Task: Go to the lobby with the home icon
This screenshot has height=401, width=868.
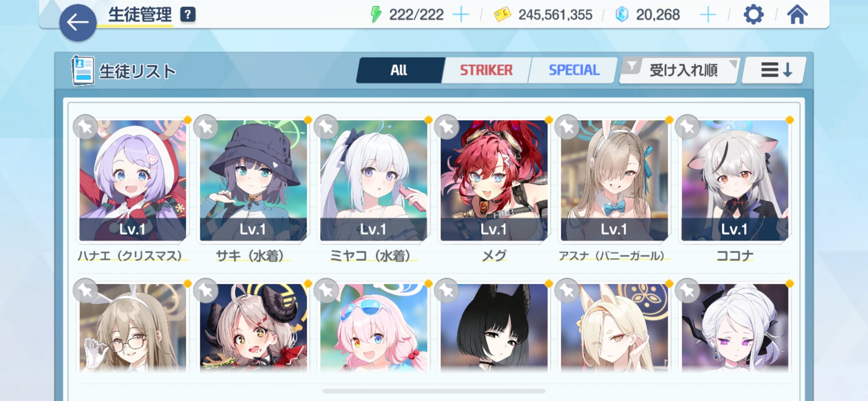Action: click(797, 14)
